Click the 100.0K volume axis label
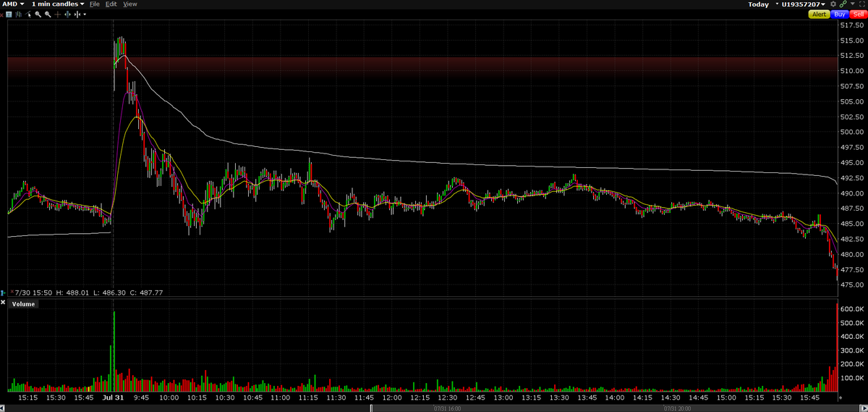Screen dimensions: 868x412 pos(853,379)
